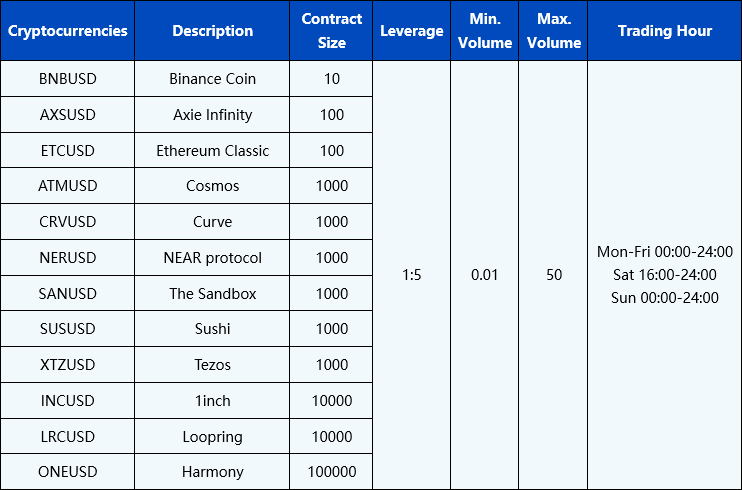The image size is (742, 490).
Task: Click the XTZUSD symbol cell
Action: (x=67, y=365)
